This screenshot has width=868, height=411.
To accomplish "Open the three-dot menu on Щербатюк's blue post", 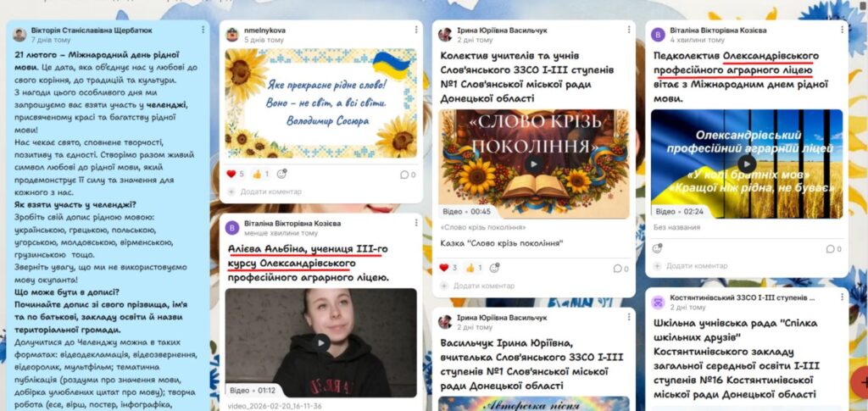I will (x=203, y=30).
